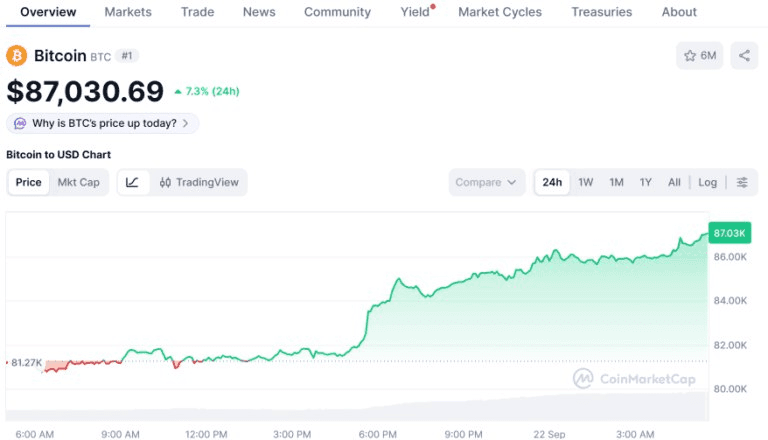Select the line chart icon
768x440 pixels.
tap(132, 182)
